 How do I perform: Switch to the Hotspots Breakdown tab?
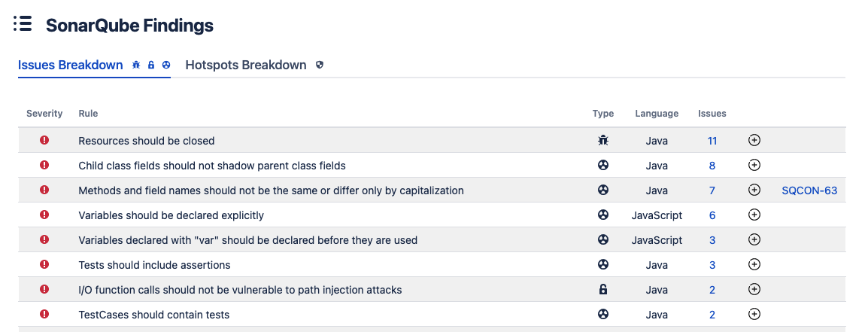246,65
